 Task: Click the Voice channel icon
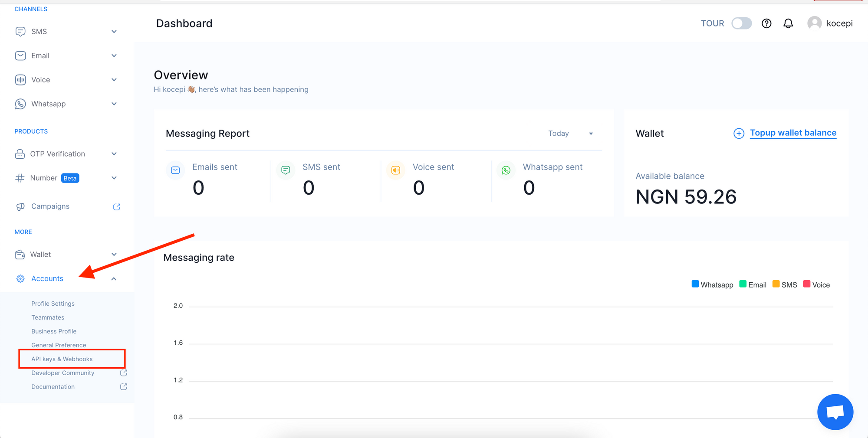20,79
